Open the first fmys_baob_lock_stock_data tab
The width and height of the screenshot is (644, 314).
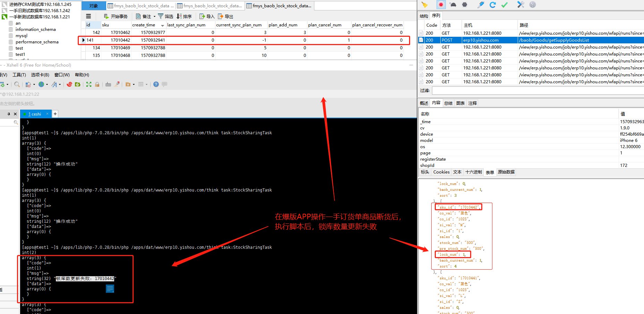[x=141, y=6]
